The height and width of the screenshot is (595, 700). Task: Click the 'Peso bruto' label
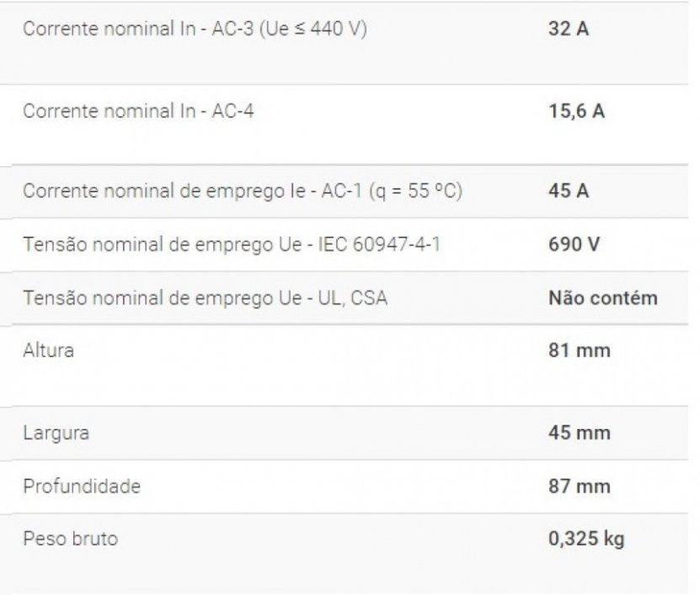pos(70,539)
